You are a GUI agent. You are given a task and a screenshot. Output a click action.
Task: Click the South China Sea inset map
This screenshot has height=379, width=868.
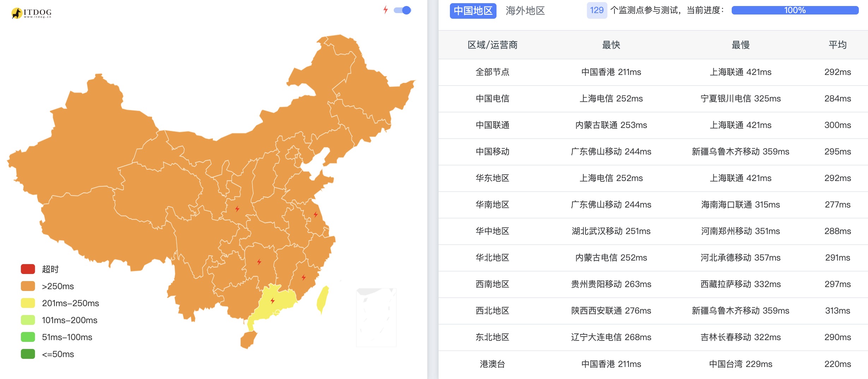click(376, 317)
